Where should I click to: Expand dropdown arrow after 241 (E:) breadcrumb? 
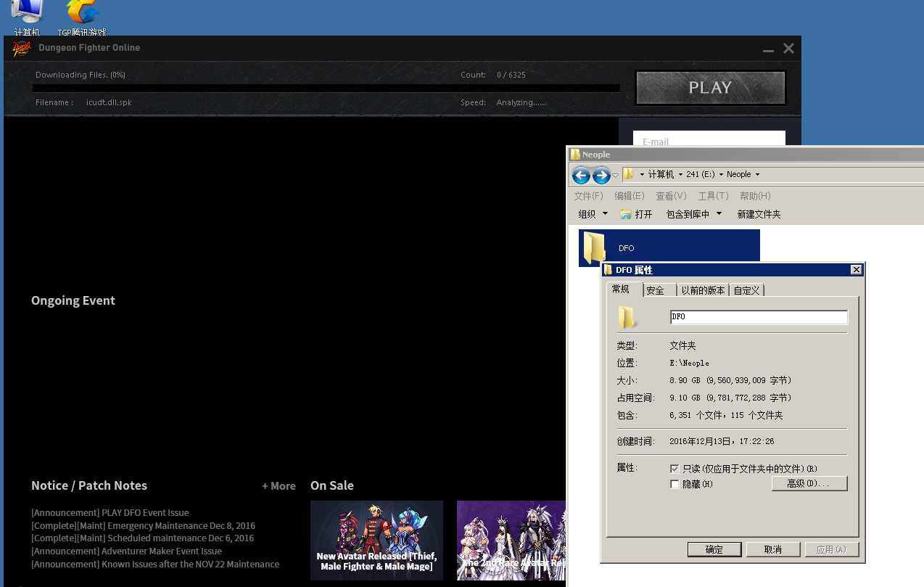coord(721,175)
